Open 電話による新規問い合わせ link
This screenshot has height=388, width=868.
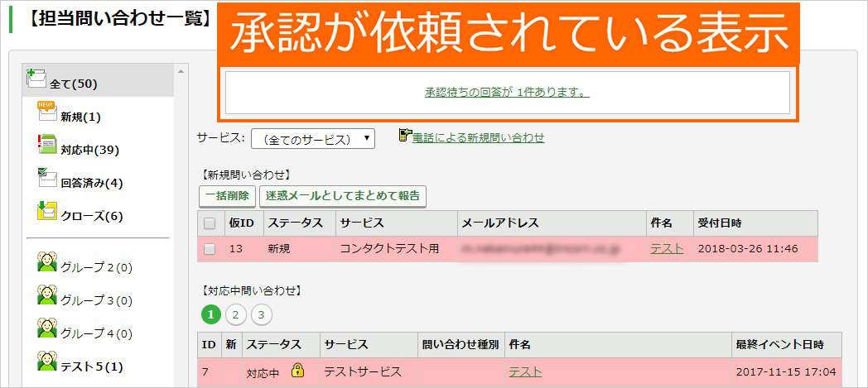(x=478, y=137)
